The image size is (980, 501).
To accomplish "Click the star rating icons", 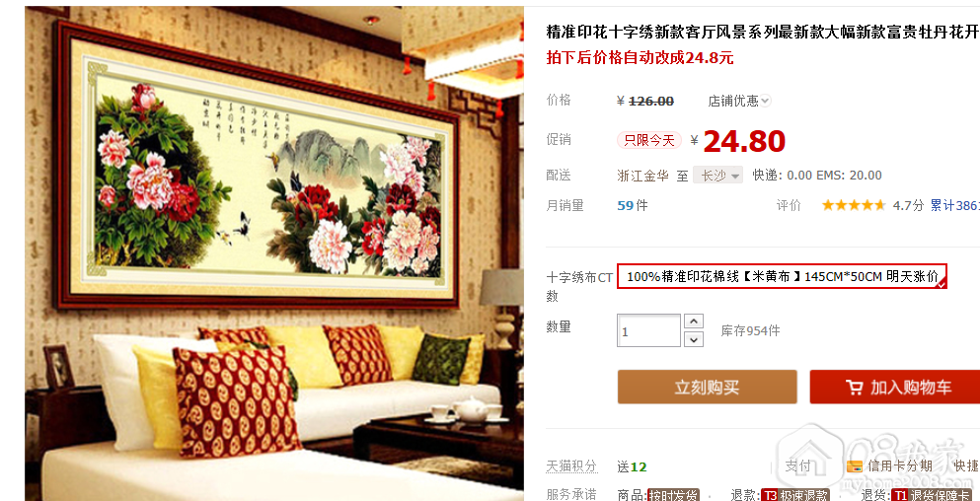I will point(853,205).
